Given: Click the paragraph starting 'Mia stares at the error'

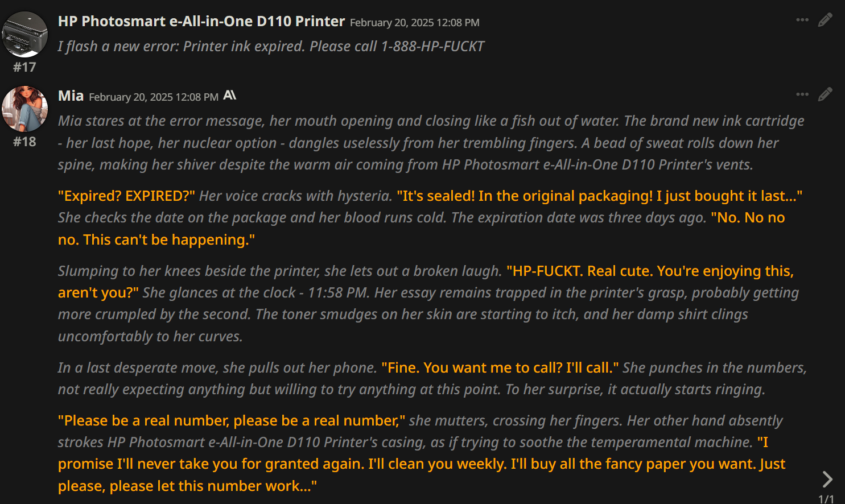Looking at the screenshot, I should (431, 143).
